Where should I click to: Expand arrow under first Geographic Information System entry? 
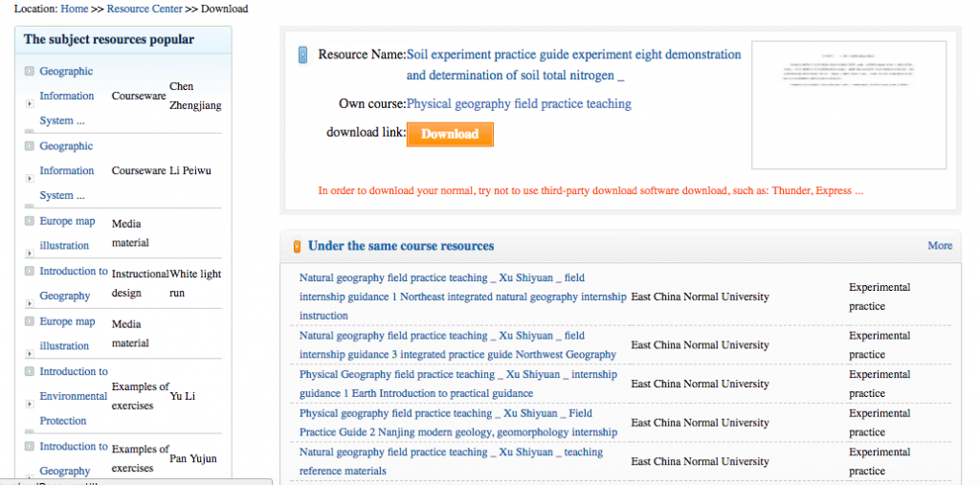click(30, 103)
